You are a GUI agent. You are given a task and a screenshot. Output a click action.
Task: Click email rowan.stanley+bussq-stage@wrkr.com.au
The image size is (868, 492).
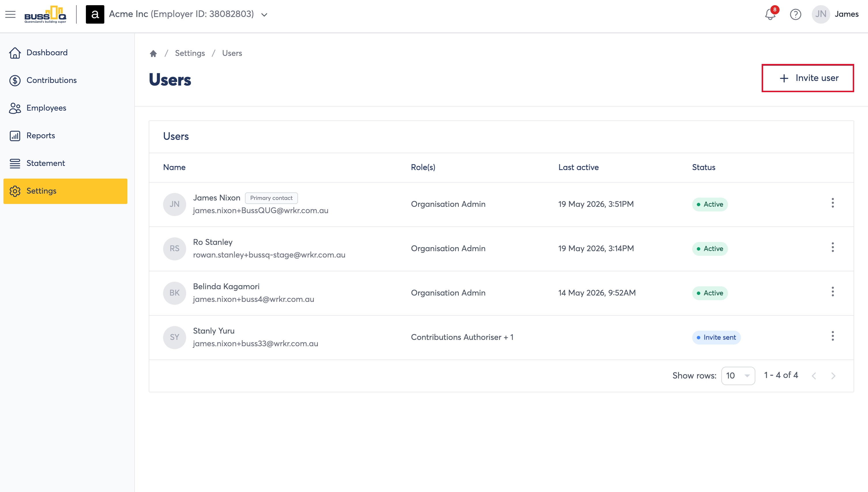(x=269, y=255)
